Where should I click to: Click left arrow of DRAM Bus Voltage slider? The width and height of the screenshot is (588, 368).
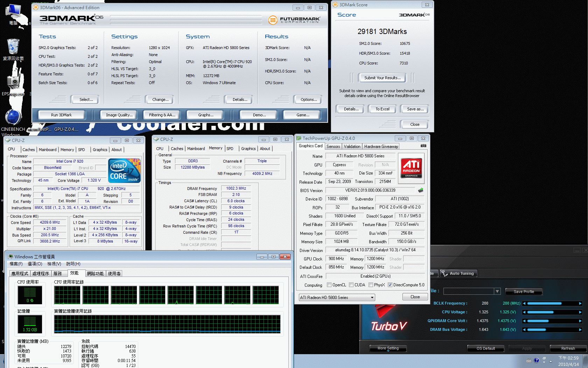(524, 330)
